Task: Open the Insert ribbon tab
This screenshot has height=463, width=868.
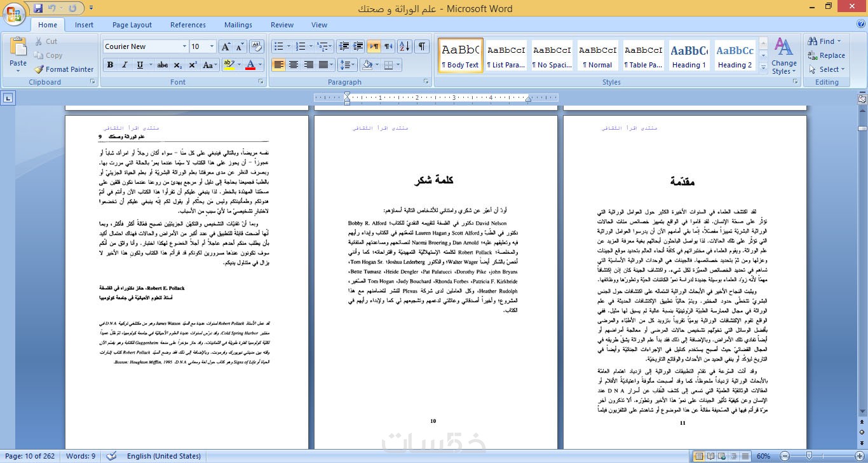Action: pyautogui.click(x=84, y=25)
